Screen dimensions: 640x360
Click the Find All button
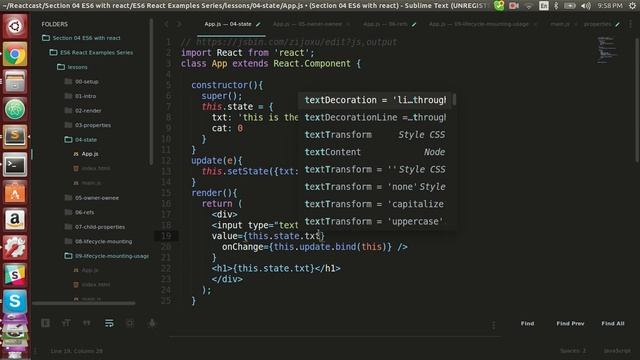[x=613, y=323]
